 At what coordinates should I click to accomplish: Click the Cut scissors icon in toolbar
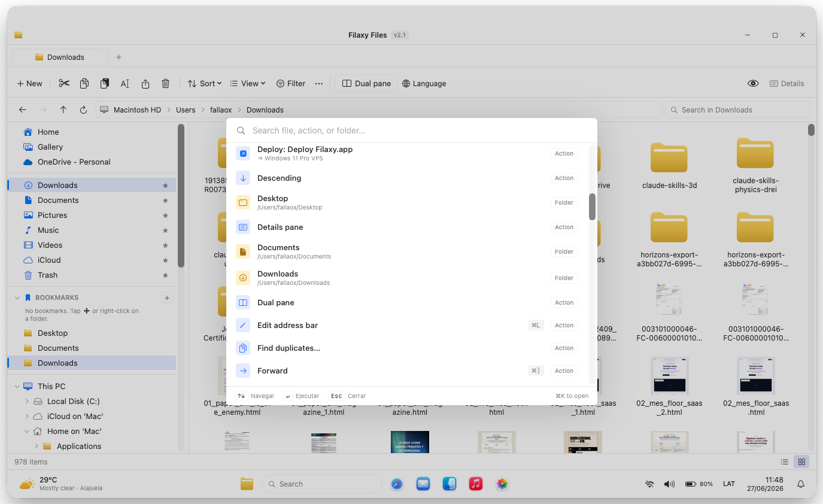coord(64,83)
